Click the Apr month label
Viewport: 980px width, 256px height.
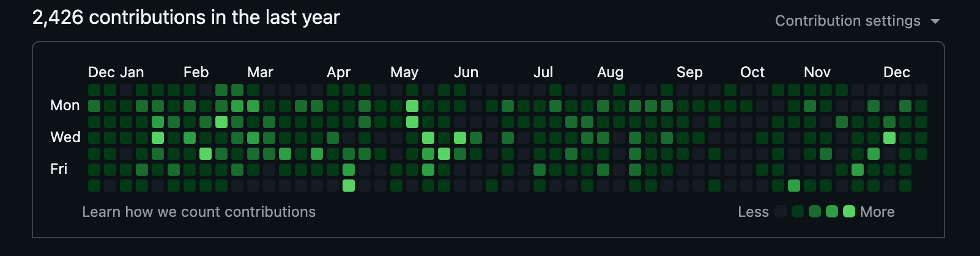tap(339, 72)
